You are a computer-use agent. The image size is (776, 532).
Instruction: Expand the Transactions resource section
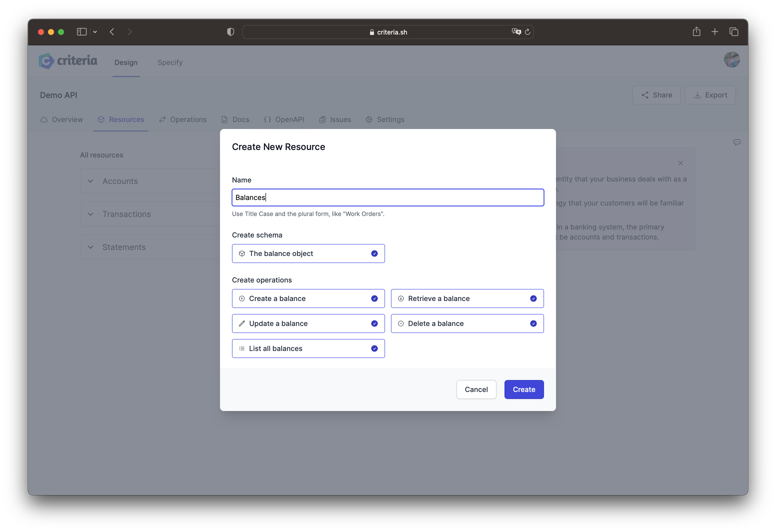pyautogui.click(x=91, y=213)
